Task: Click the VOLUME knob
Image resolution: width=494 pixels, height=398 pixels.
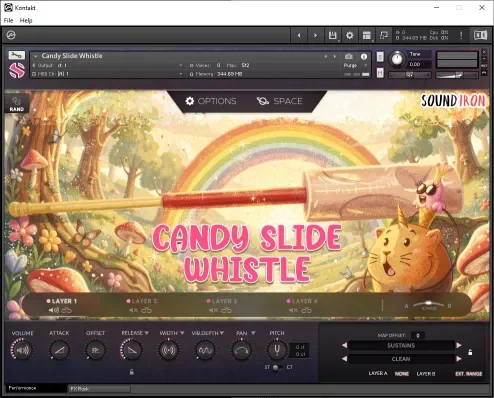Action: (x=22, y=350)
